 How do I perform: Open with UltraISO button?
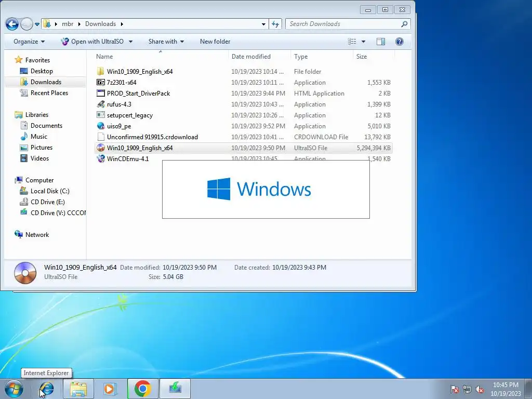click(x=92, y=42)
